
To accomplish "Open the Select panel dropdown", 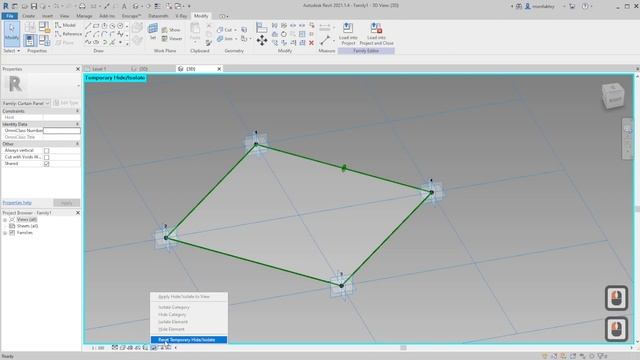I will point(11,51).
